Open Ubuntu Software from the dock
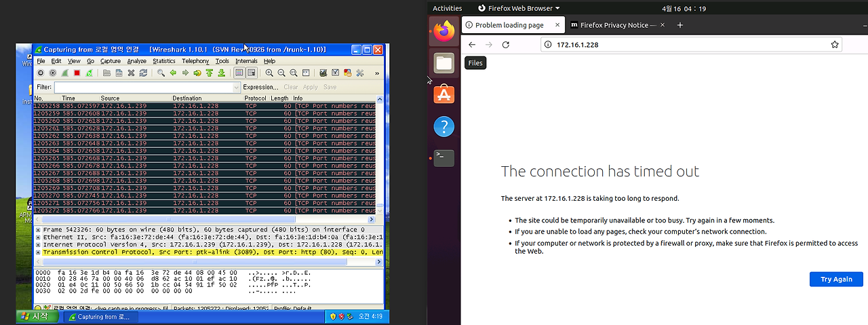The image size is (868, 325). [x=444, y=94]
